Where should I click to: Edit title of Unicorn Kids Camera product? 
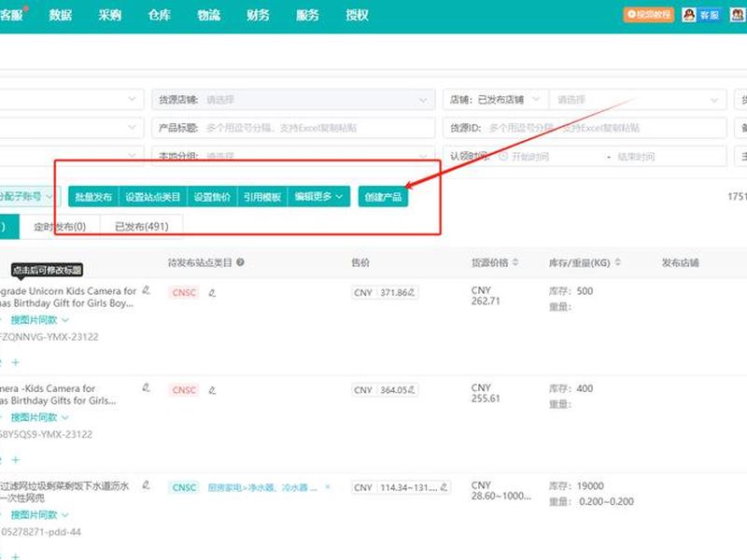pos(147,290)
